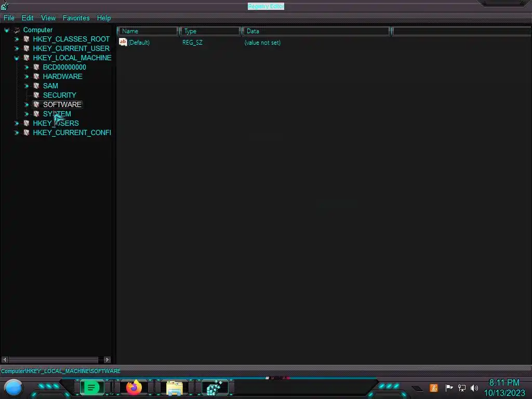Viewport: 532px width, 399px height.
Task: Click tree pane scroll left arrow
Action: 5,360
